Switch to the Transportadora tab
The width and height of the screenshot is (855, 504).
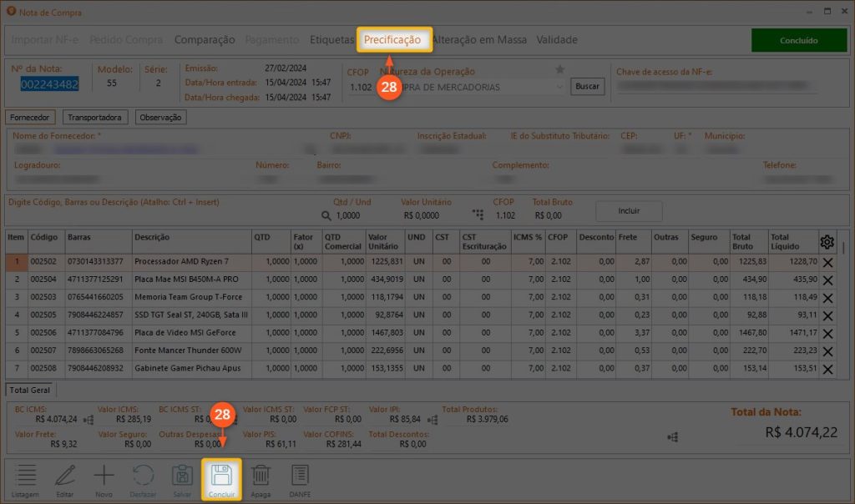95,118
